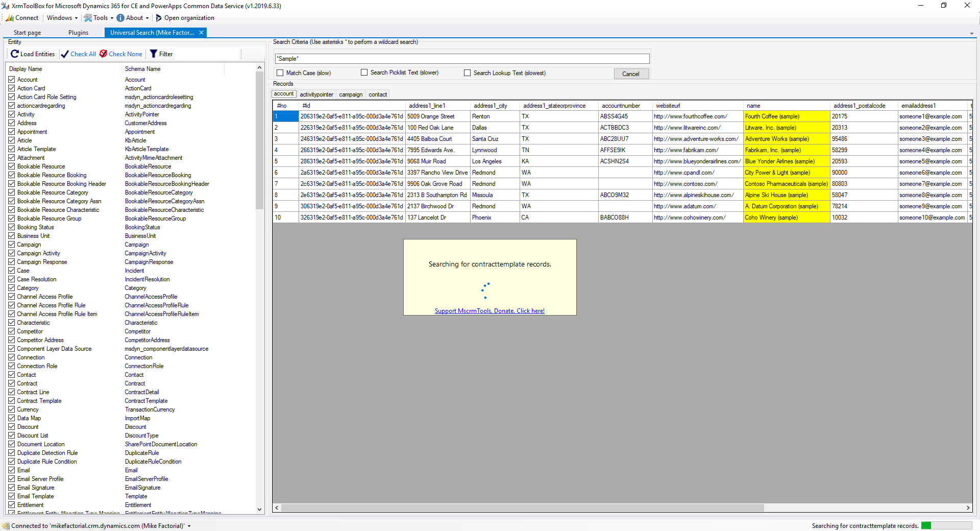Viewport: 980px width, 531px height.
Task: Open the Tools menu icon
Action: [88, 18]
